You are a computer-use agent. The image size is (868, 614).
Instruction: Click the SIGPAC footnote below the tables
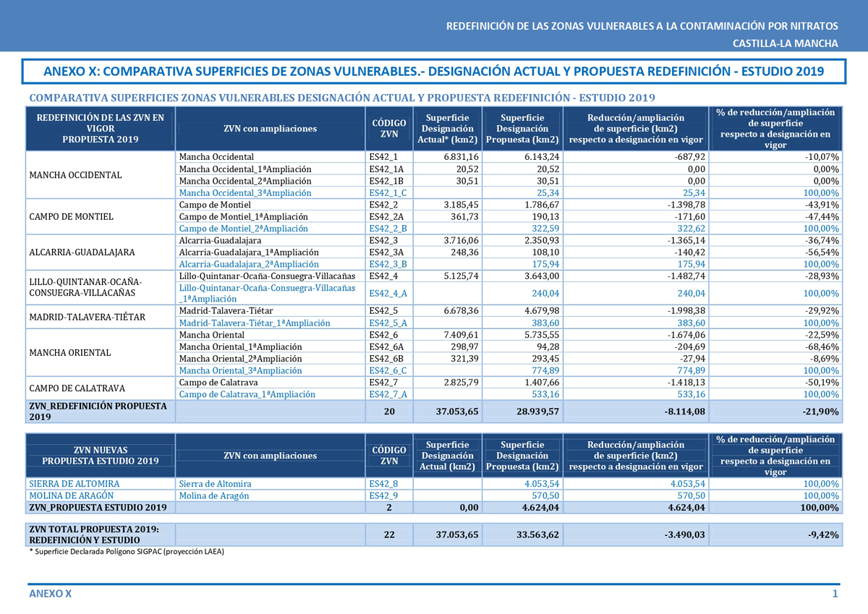pos(127,552)
